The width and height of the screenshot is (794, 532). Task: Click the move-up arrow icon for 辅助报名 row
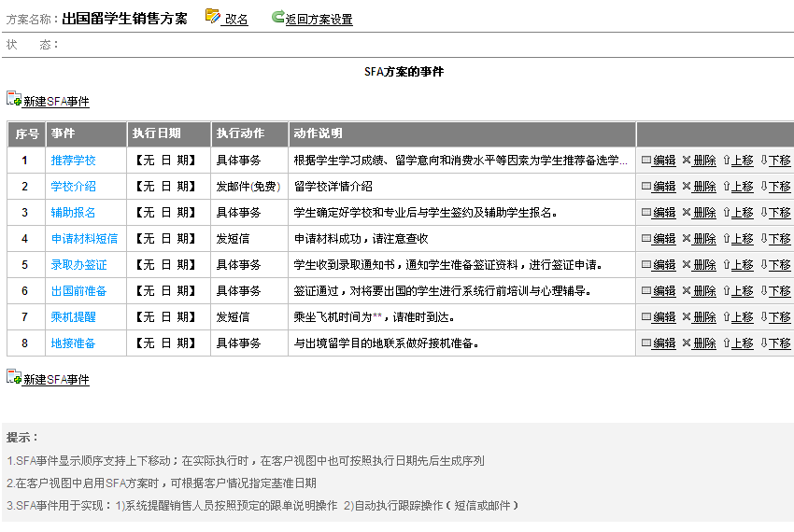[726, 213]
